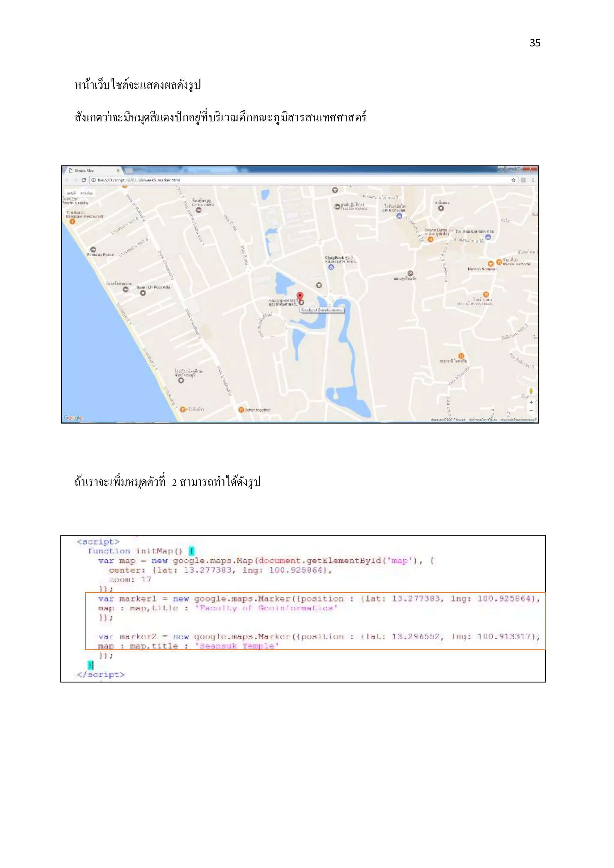Click the site info icon in address bar
The width and height of the screenshot is (614, 868).
tap(93, 180)
